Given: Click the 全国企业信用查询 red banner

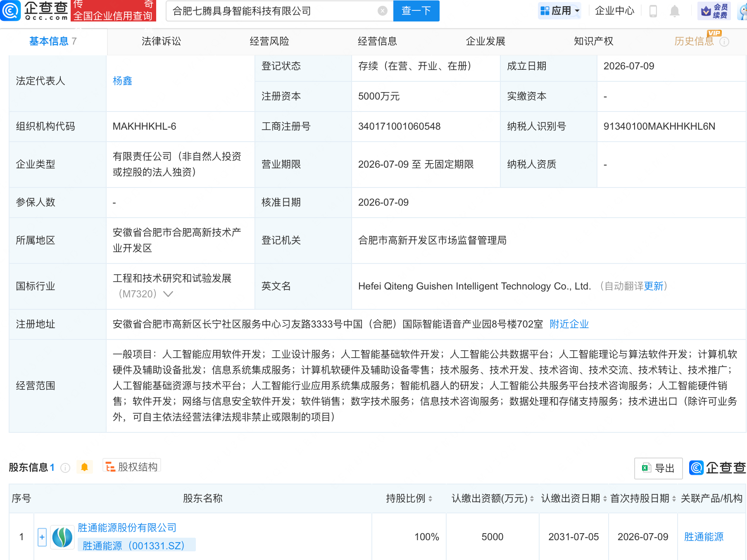Looking at the screenshot, I should pos(113,11).
